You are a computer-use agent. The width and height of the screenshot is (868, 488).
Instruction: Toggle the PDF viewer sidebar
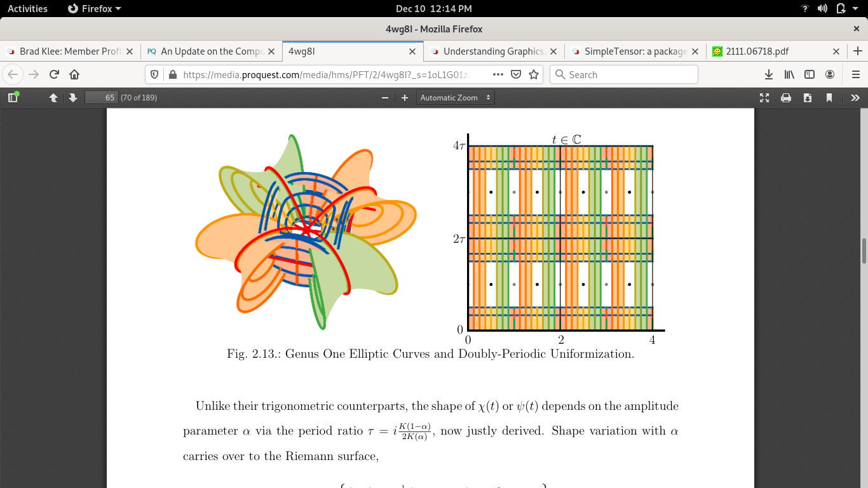(13, 97)
